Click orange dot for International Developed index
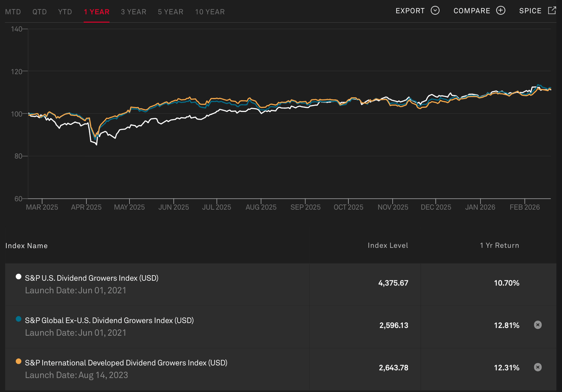Viewport: 562px width, 392px height. 18,362
